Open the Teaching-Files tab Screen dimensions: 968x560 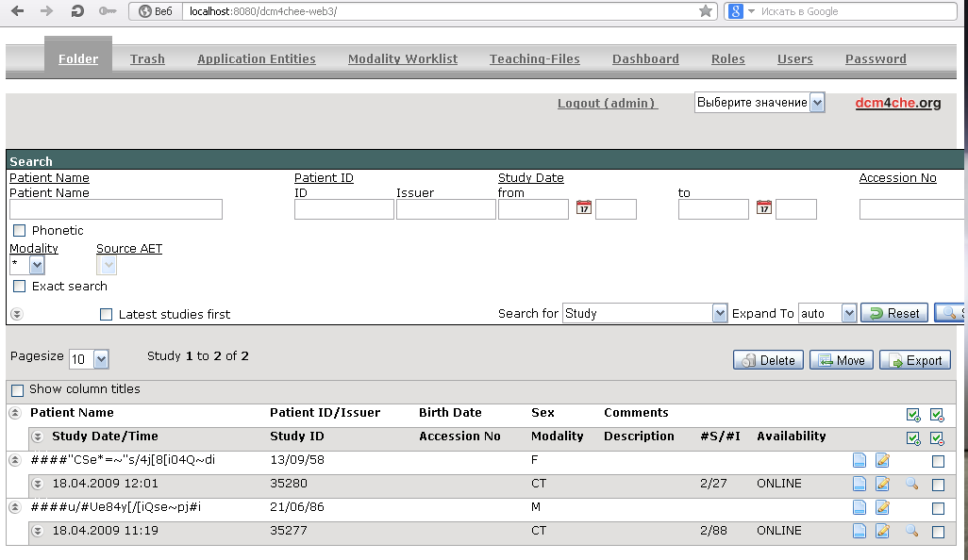pos(535,59)
